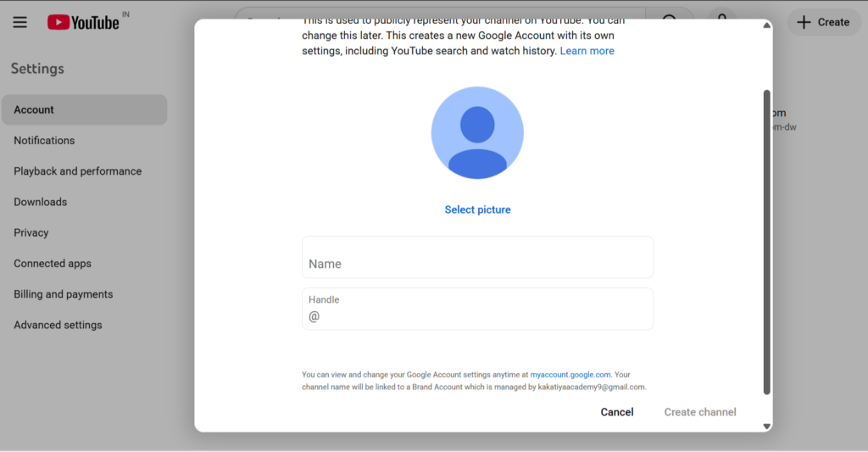
Task: Cancel the channel creation dialog
Action: coord(616,412)
